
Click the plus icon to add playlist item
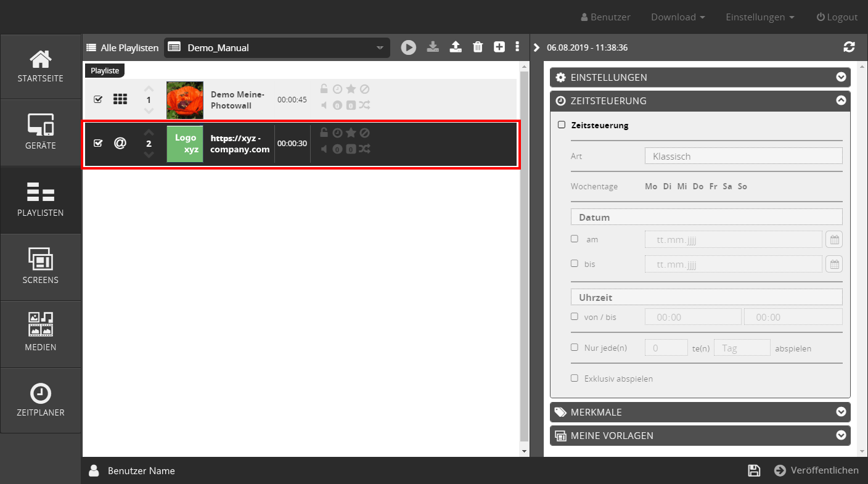point(499,47)
